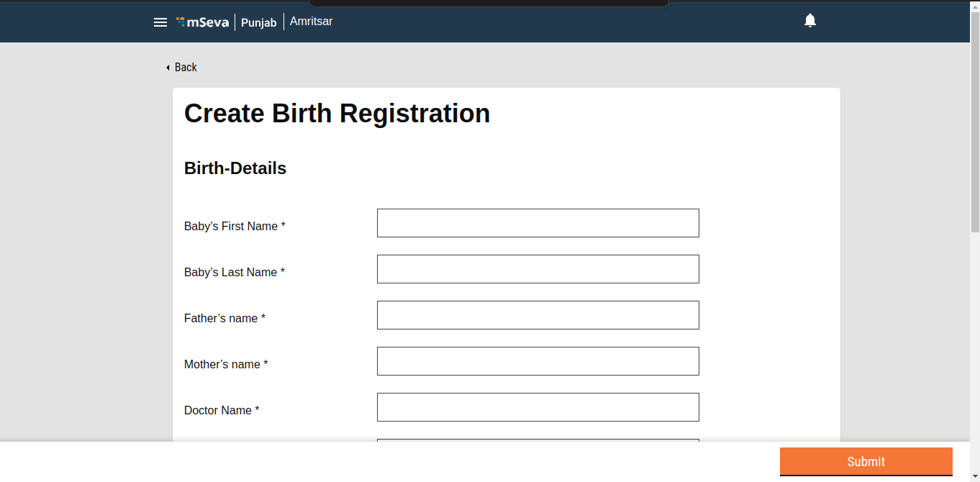Select the Father's name text box

pyautogui.click(x=537, y=315)
